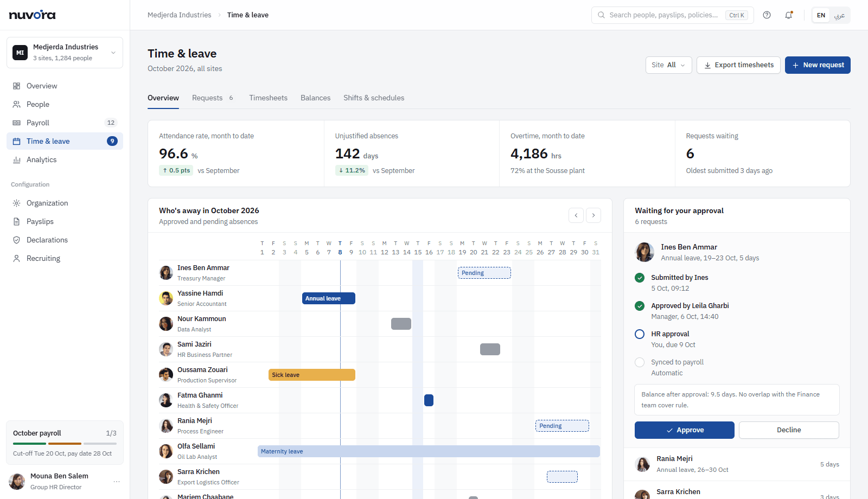Image resolution: width=868 pixels, height=499 pixels.
Task: Approve Ines Ben Ammar's leave request
Action: (x=685, y=430)
